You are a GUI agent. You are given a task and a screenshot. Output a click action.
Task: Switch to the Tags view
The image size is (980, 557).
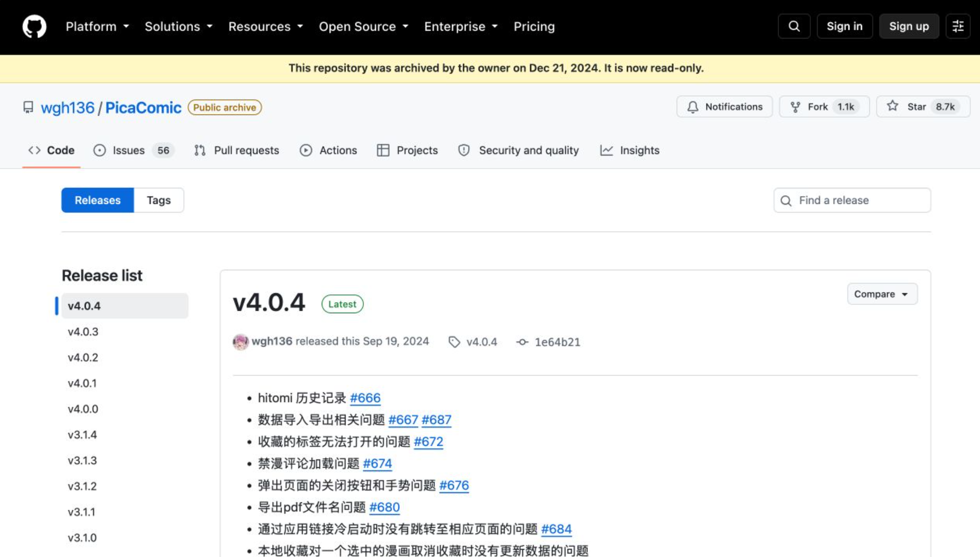click(159, 200)
